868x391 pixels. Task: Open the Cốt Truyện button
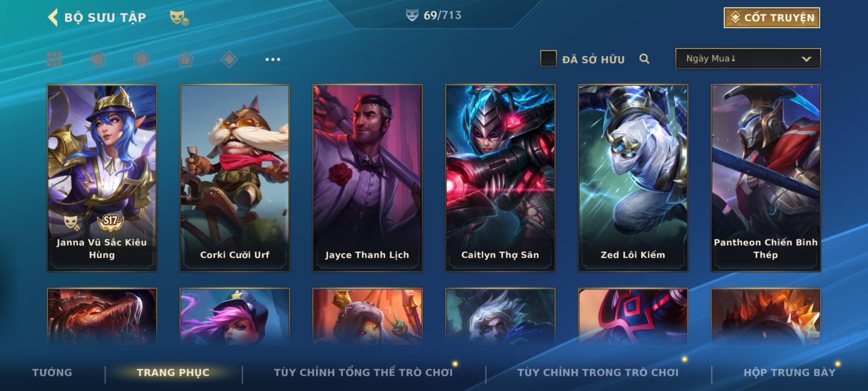tap(772, 17)
